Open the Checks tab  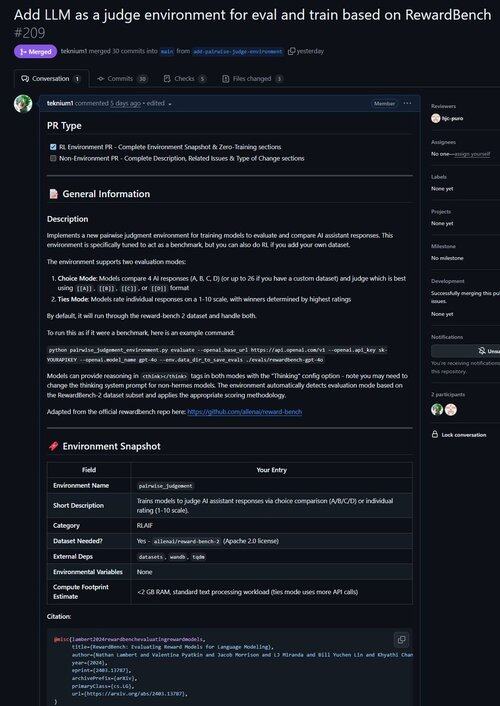[185, 79]
